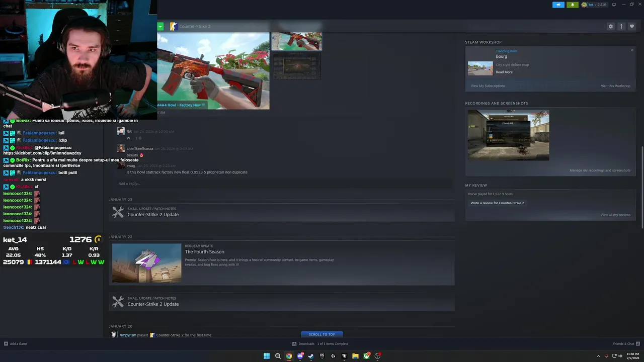
Task: Click the up-arrow button beside the gear
Action: [621, 26]
